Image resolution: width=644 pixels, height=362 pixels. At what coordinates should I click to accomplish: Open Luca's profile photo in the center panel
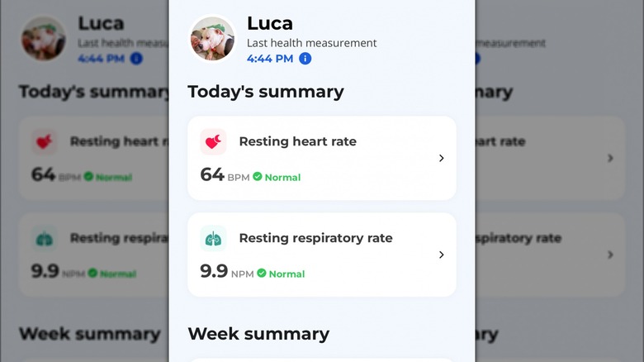[213, 39]
